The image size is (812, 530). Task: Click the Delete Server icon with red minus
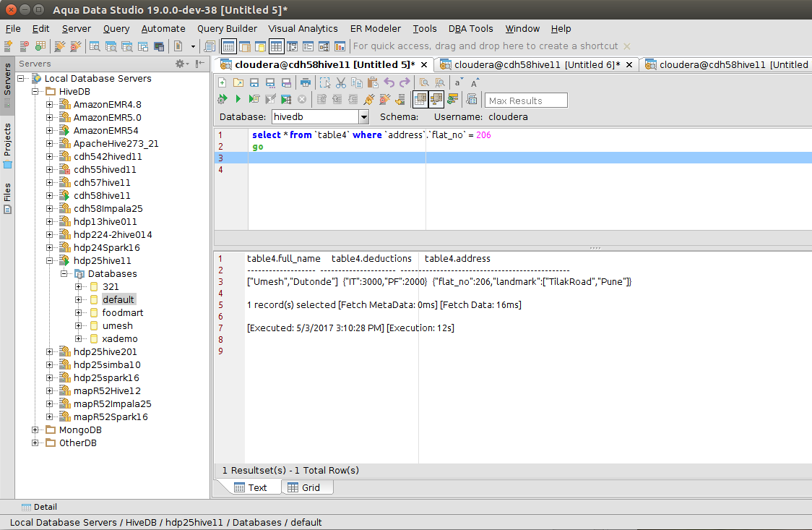coord(25,46)
